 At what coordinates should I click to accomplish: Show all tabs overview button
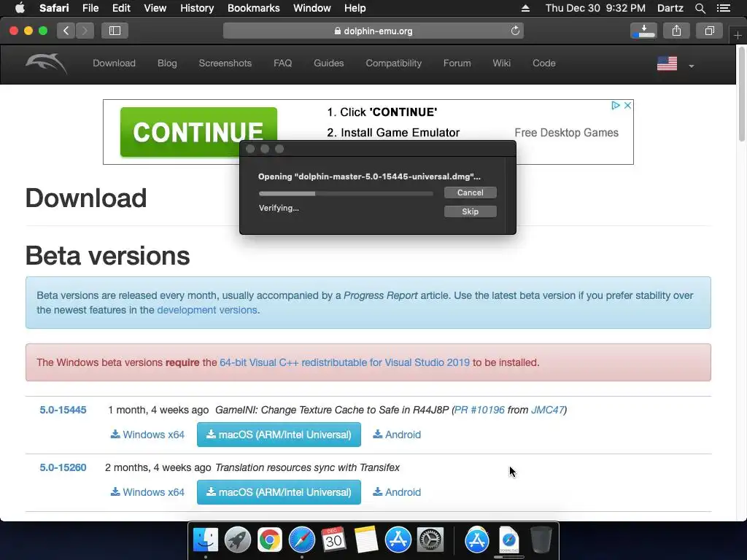click(709, 31)
